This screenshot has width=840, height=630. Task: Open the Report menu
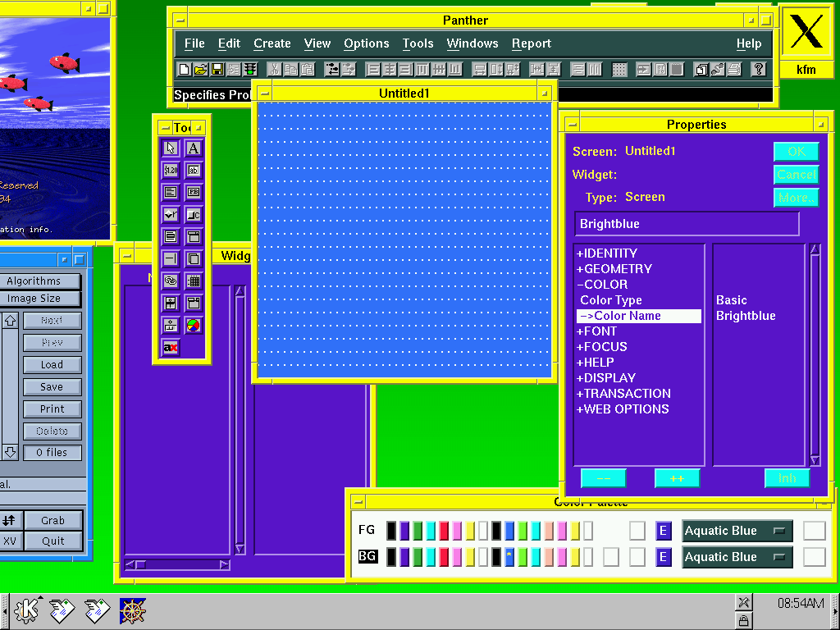click(531, 43)
